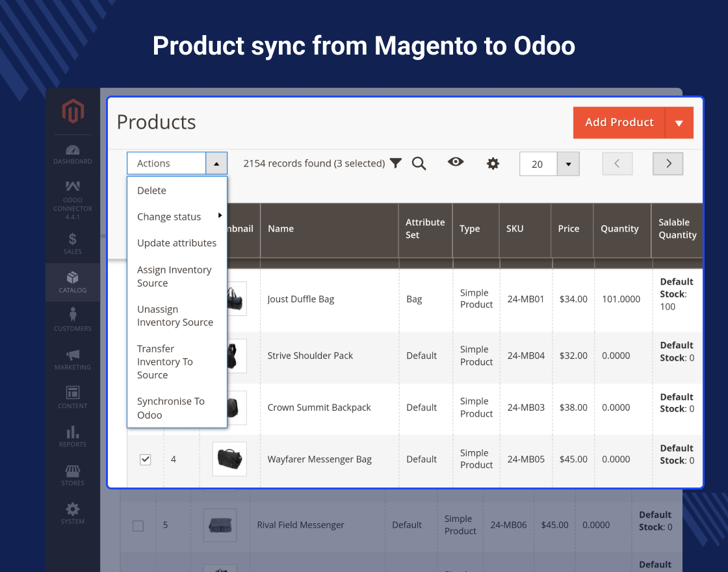Viewport: 728px width, 572px height.
Task: Click the $34.00 price cell
Action: 573,299
